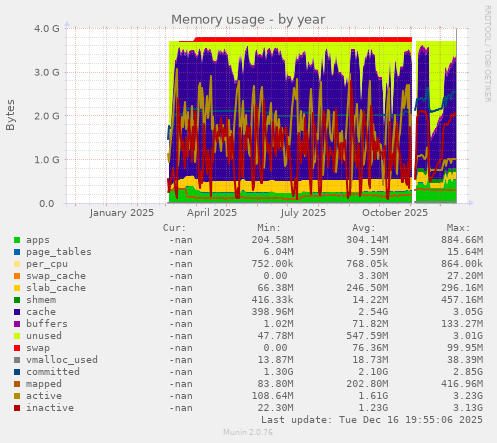Click the buffers purple legend swatch
497x443 pixels.
pos(17,324)
